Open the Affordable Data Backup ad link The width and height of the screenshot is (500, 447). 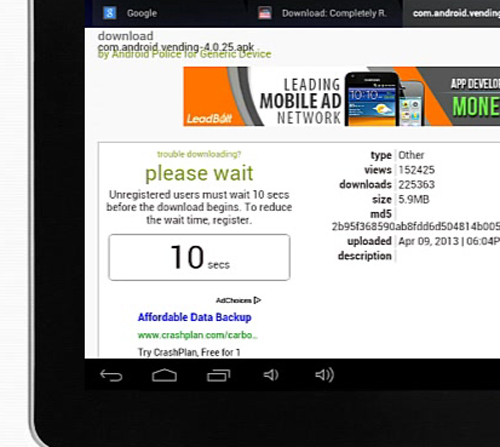click(x=195, y=317)
